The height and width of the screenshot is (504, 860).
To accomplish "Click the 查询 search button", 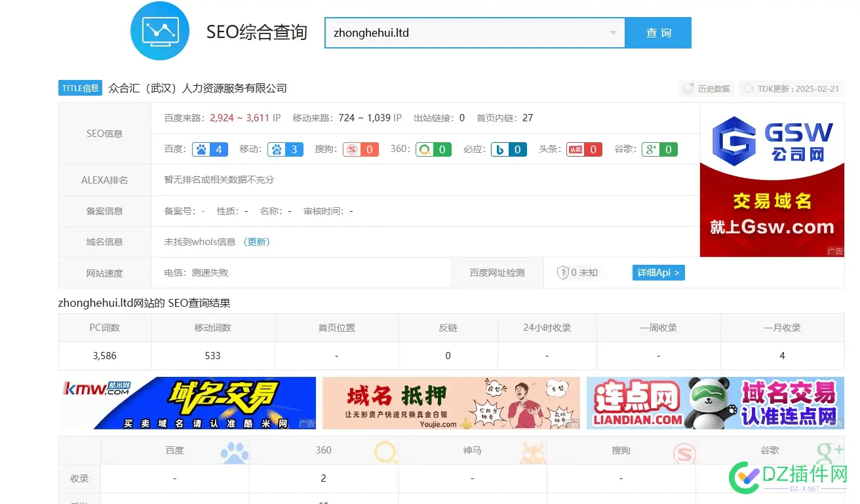I will [658, 33].
